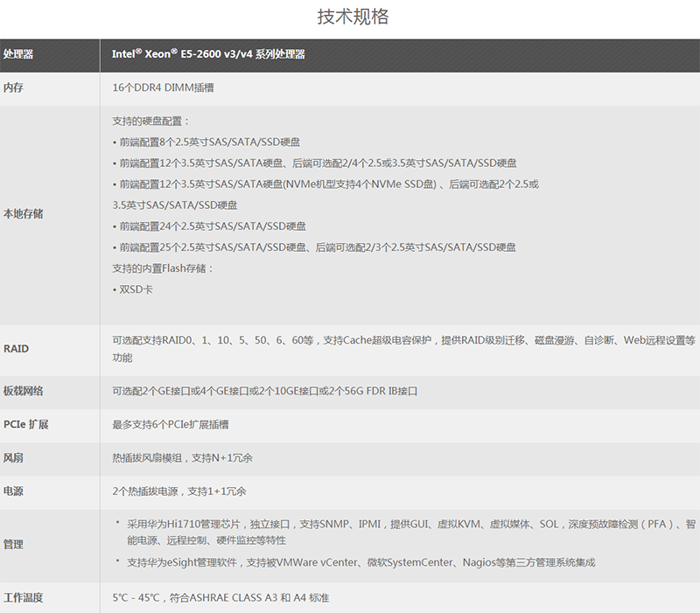Click the 热插拔风扇模组 N+1冗余 value

point(183,458)
